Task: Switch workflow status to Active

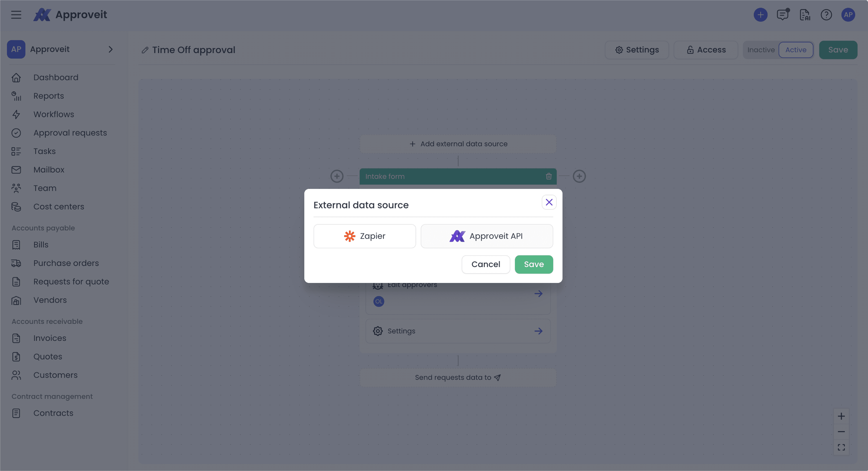Action: (796, 50)
